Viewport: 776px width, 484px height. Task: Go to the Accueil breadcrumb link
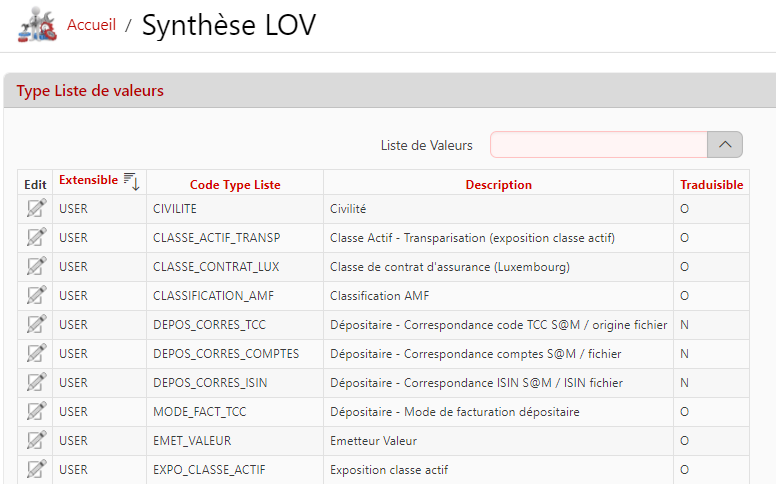(91, 25)
